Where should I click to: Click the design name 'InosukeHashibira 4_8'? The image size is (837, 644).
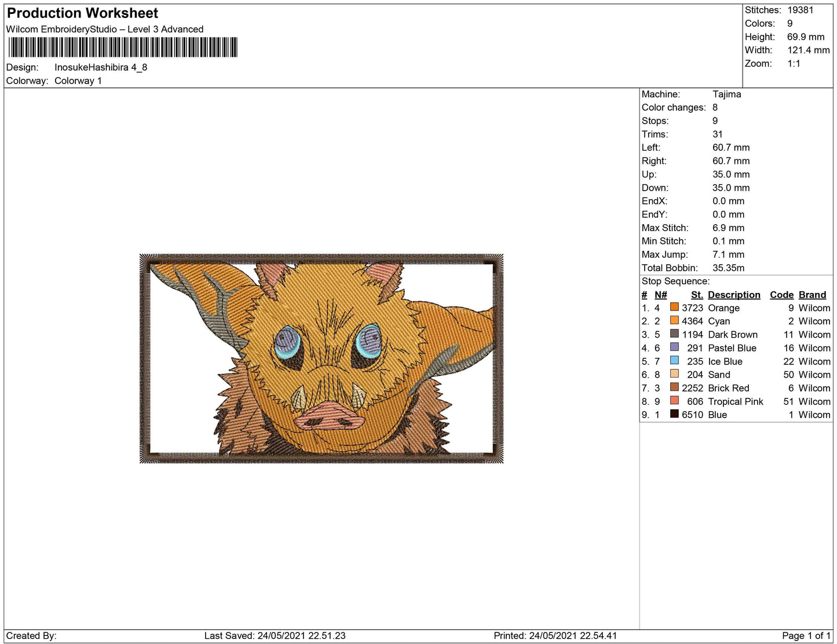(x=101, y=67)
